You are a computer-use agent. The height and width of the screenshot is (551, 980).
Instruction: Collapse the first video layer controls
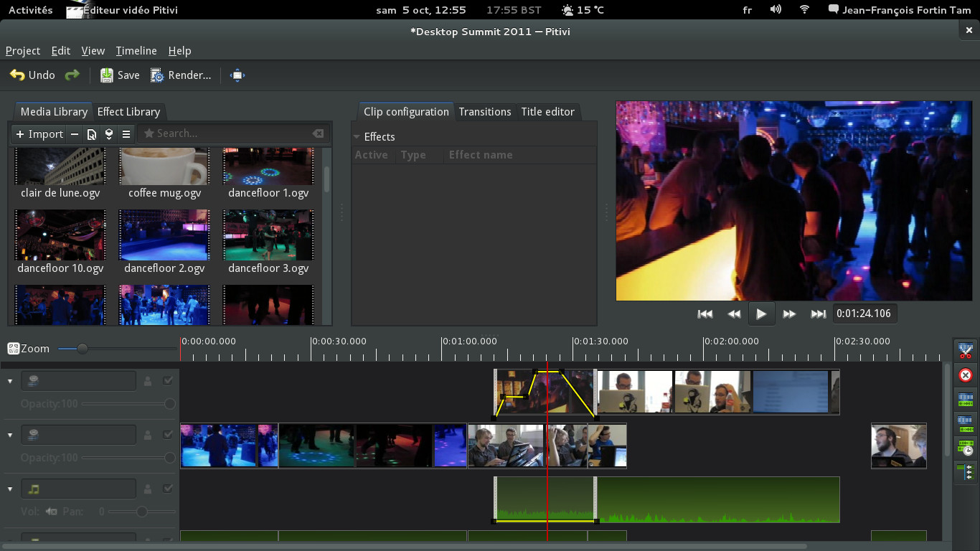9,380
